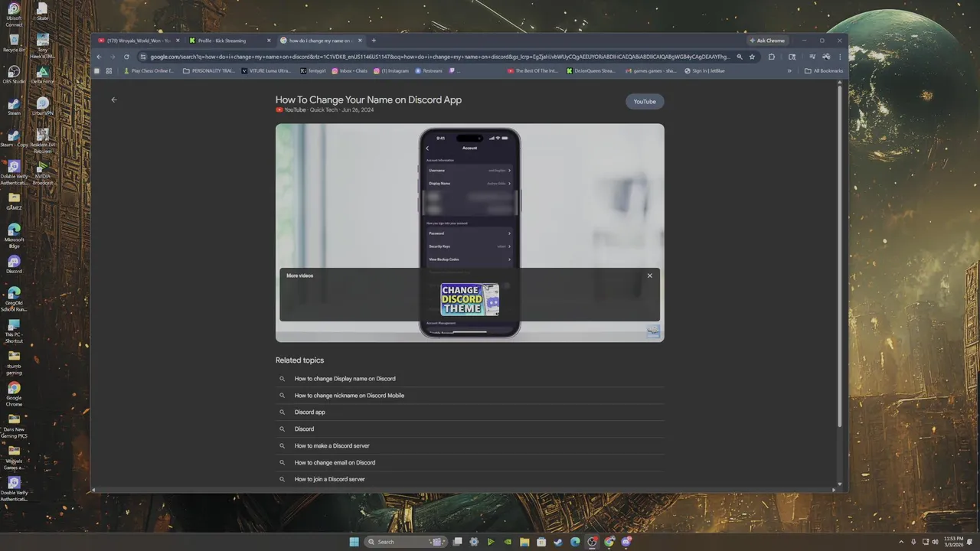Bookmark this page with the star icon
Image resolution: width=980 pixels, height=551 pixels.
tap(752, 57)
